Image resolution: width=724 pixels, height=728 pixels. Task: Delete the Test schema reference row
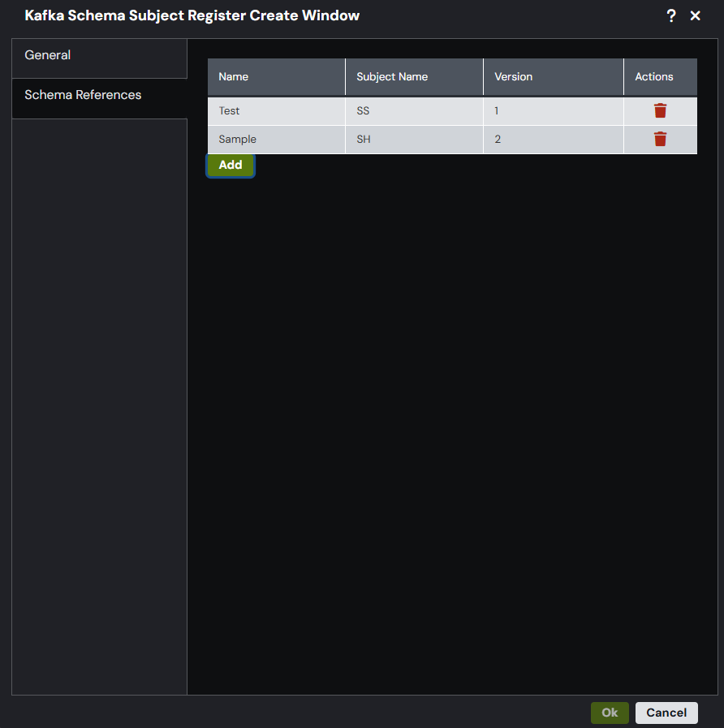660,110
